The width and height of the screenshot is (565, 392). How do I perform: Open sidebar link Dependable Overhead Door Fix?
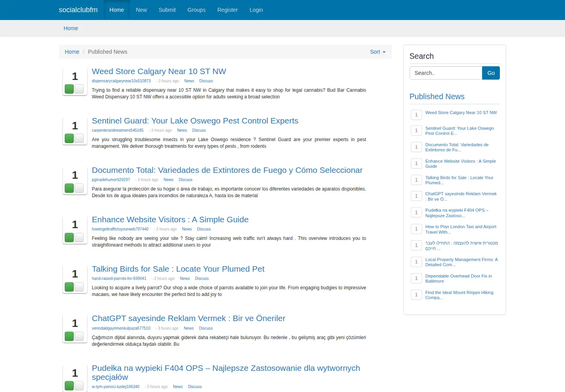[x=458, y=278]
